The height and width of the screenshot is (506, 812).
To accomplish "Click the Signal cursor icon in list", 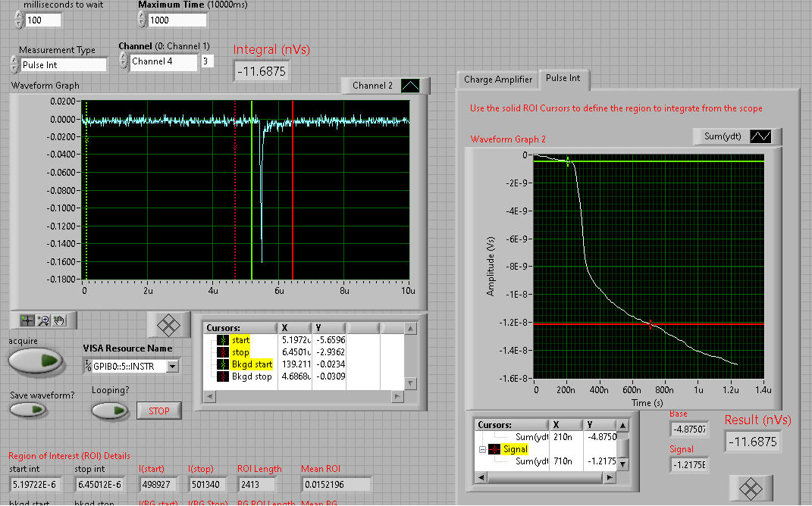I will (x=494, y=449).
